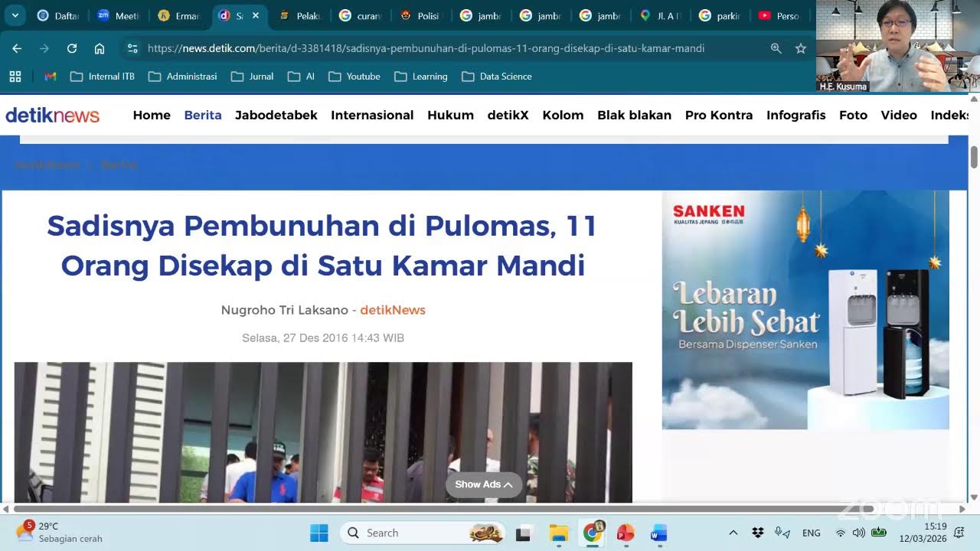Open the Sanken dispenser advertisement

click(805, 310)
